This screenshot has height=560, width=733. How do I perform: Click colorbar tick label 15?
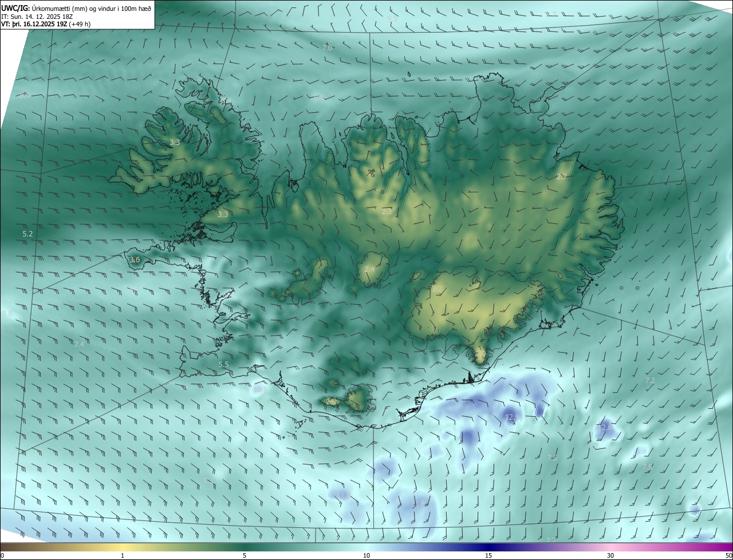(488, 555)
